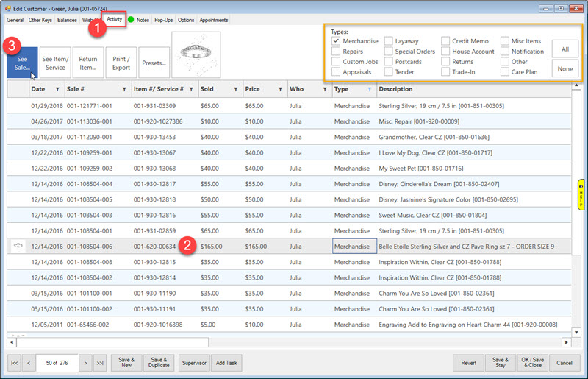The image size is (588, 379).
Task: Uncheck the Merchandise type checkbox
Action: 336,41
